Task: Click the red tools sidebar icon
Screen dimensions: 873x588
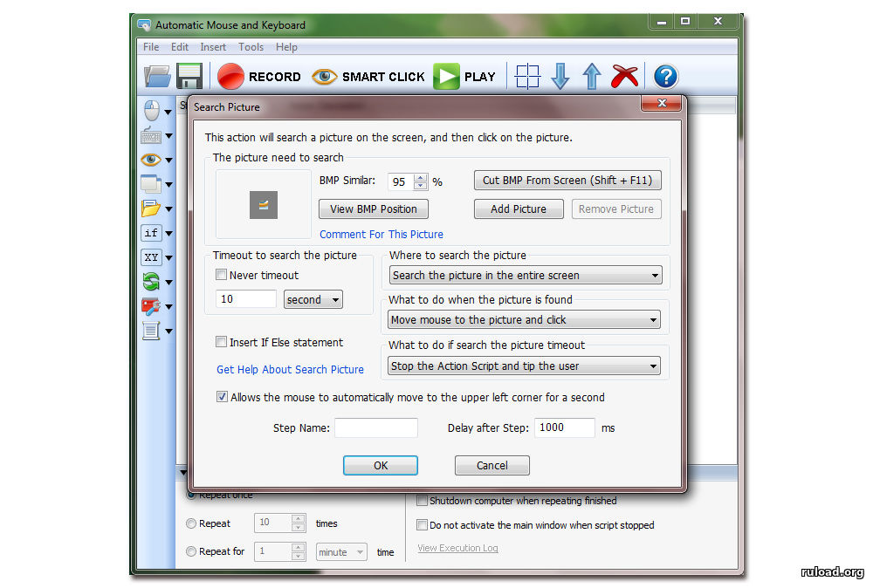Action: (x=151, y=306)
